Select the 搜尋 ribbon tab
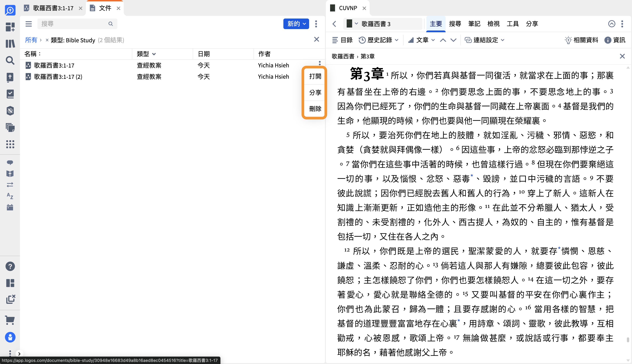The width and height of the screenshot is (632, 364). click(455, 24)
